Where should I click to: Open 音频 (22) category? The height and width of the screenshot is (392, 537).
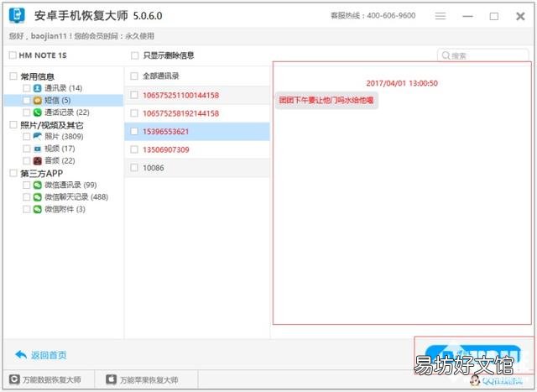[x=60, y=160]
